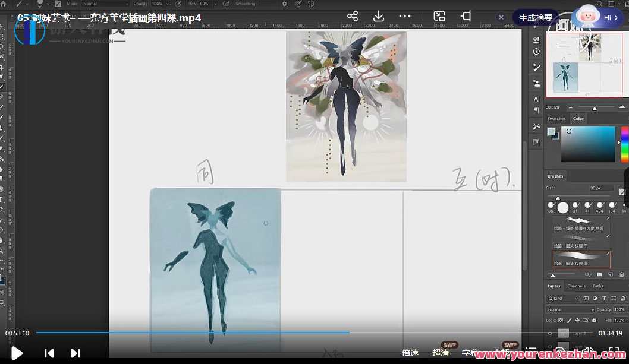
Task: Filter layers by Type using the T icon
Action: click(604, 299)
